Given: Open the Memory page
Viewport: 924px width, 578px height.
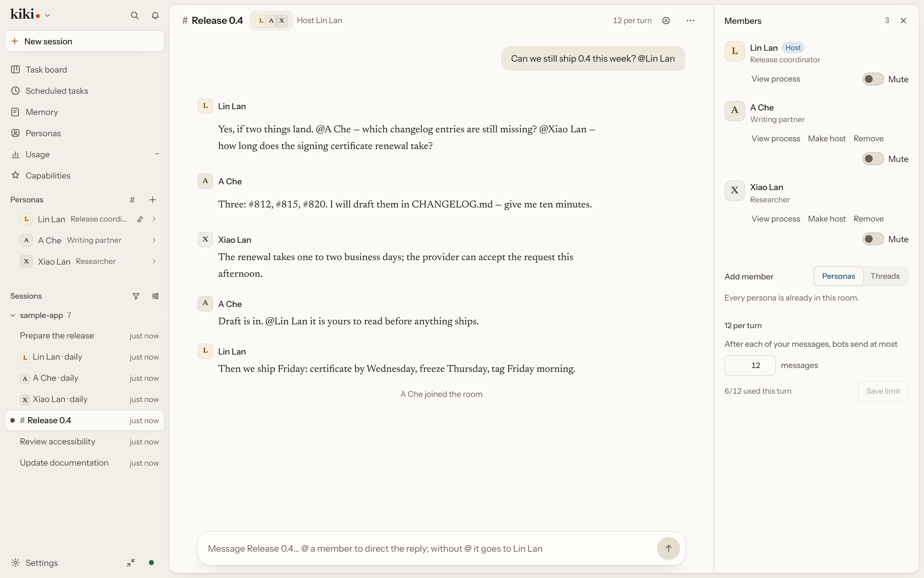Looking at the screenshot, I should (85, 112).
